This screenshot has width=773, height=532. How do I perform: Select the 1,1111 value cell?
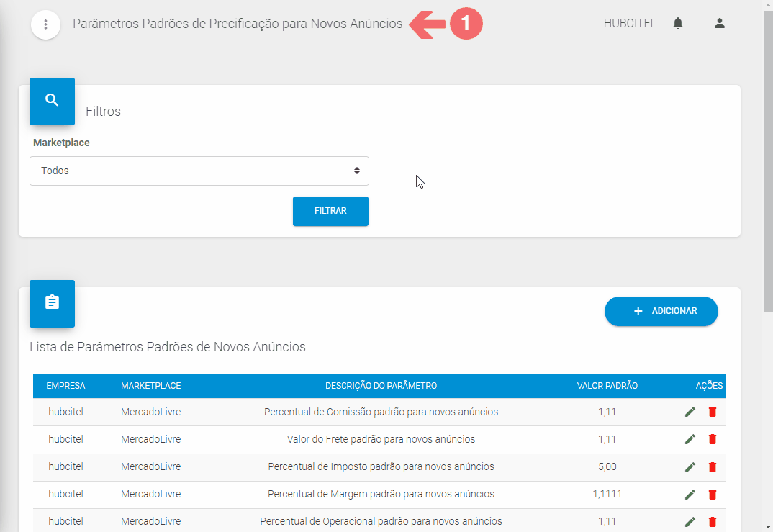pyautogui.click(x=607, y=494)
